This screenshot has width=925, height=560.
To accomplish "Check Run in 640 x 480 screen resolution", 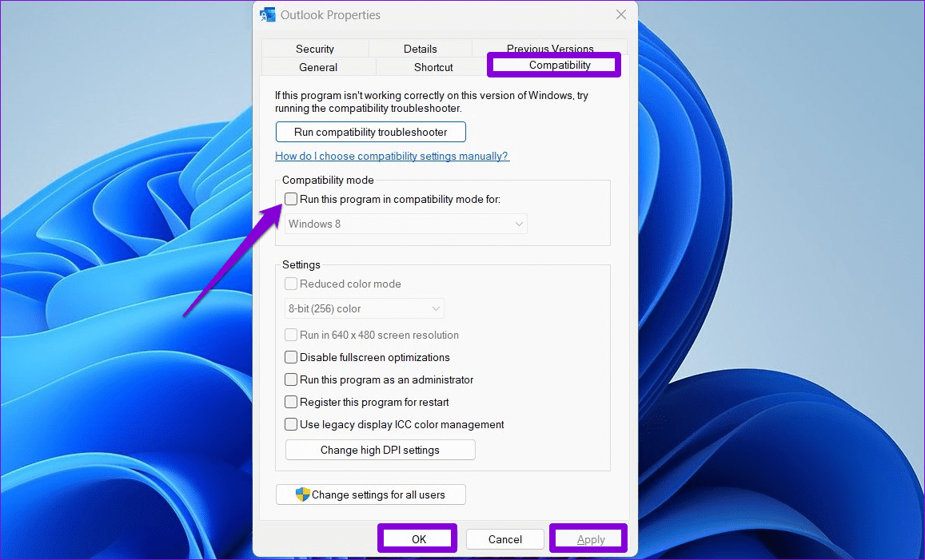I will tap(291, 335).
